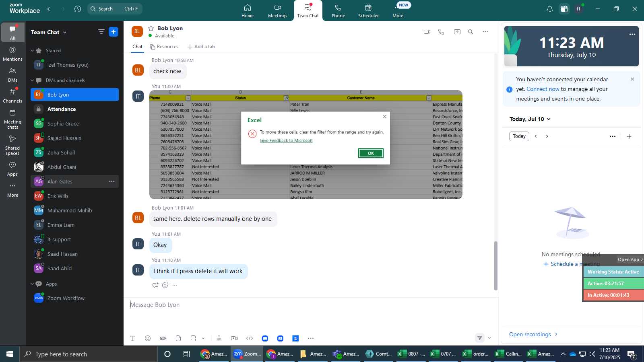This screenshot has height=362, width=644.
Task: Open the notifications bell
Action: [x=549, y=9]
